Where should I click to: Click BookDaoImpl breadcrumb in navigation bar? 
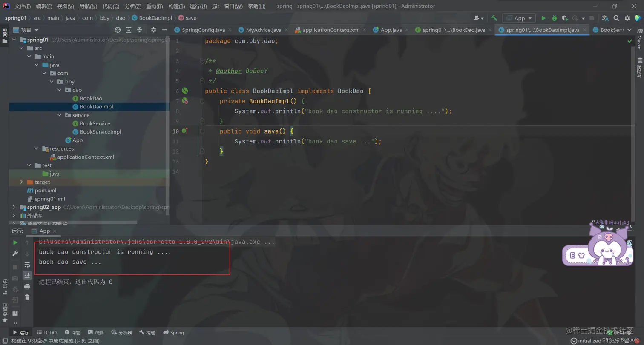pyautogui.click(x=152, y=18)
